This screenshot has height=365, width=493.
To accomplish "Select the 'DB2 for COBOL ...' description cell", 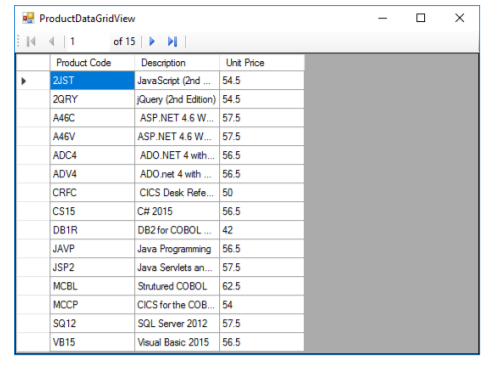I will click(177, 230).
